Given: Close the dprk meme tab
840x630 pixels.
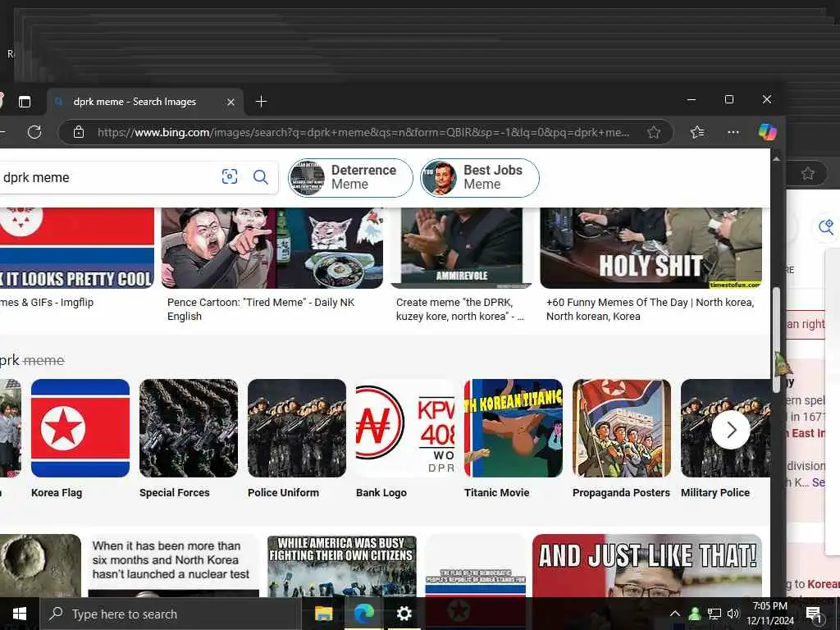Looking at the screenshot, I should tap(231, 102).
